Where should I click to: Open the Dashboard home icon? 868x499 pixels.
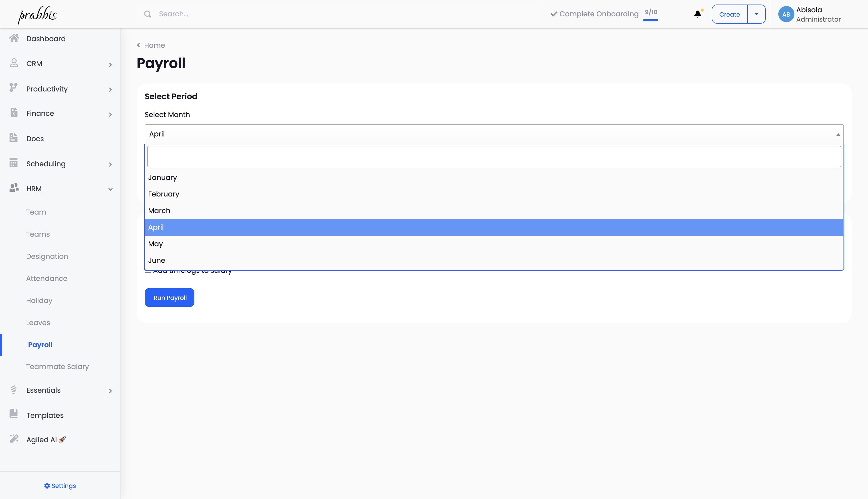14,38
